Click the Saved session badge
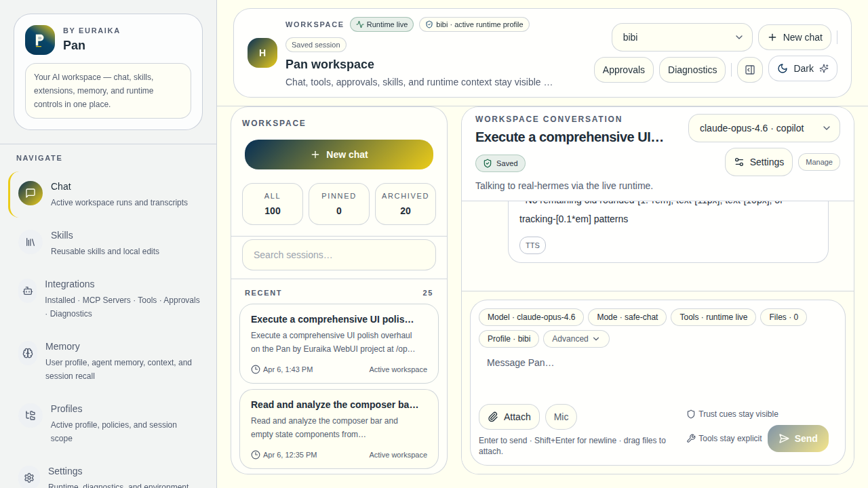Viewport: 868px width, 488px height. (x=316, y=45)
